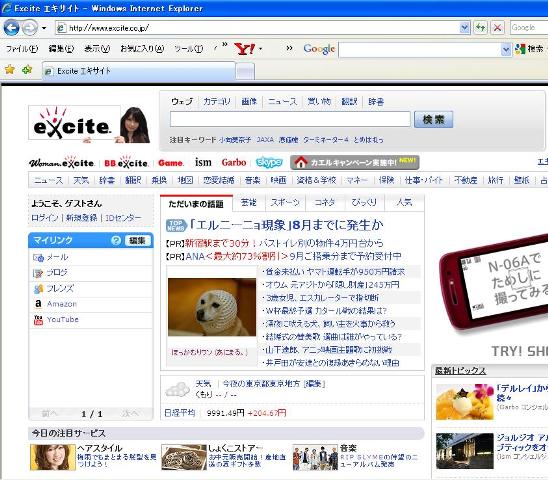
Task: Open YouTube from the My Link list
Action: click(63, 319)
